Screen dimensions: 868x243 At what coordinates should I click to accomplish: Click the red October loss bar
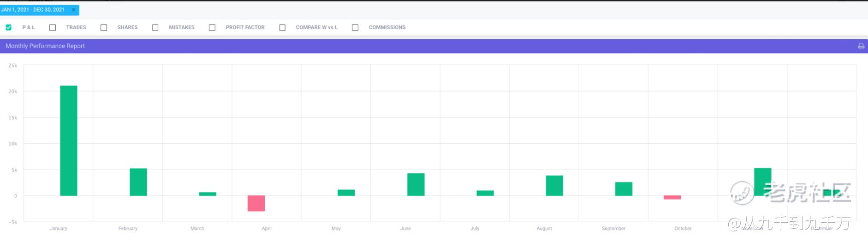point(672,197)
